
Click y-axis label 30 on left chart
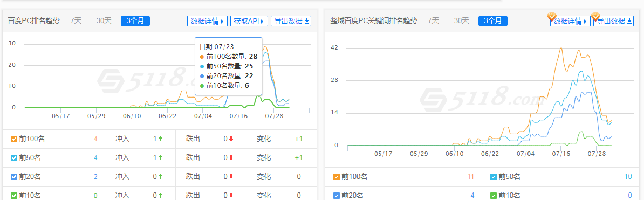pos(12,44)
